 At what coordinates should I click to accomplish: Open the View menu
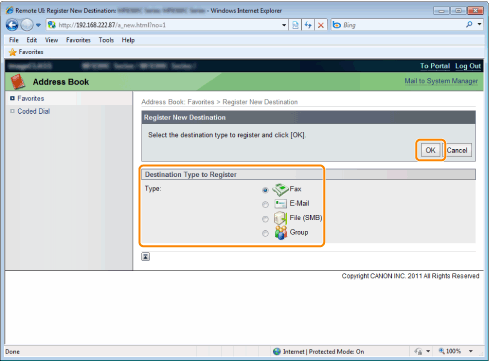(51, 40)
